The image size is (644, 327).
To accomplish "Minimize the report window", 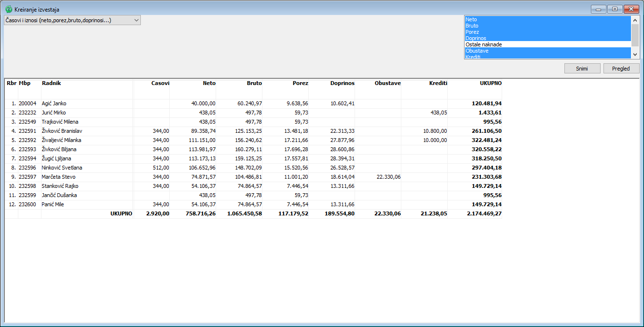I will click(598, 9).
